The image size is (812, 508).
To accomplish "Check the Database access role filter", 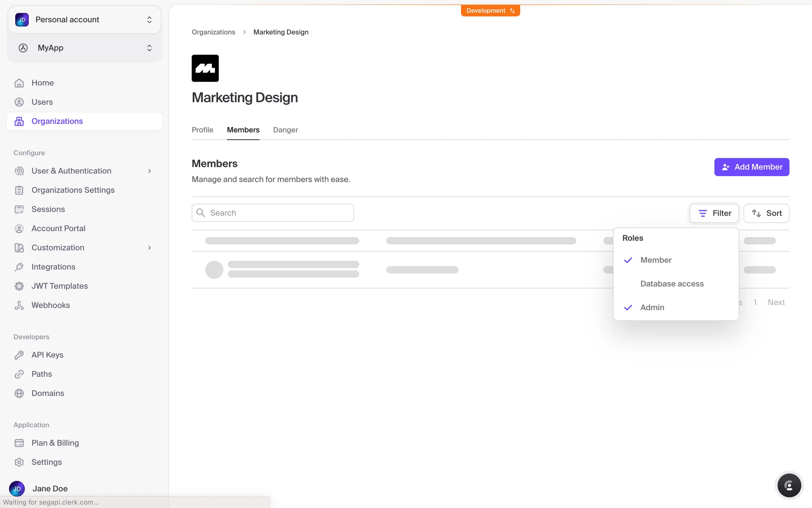I will click(x=672, y=284).
